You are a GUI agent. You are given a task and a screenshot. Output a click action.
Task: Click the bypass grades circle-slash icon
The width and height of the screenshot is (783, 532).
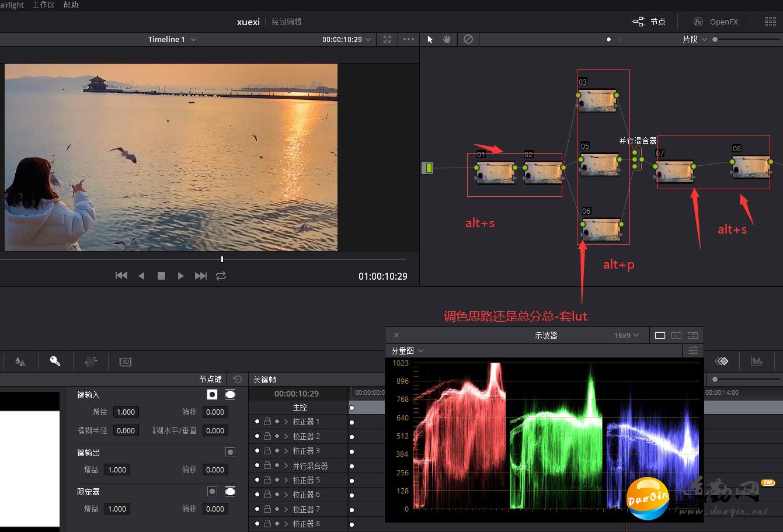click(468, 39)
